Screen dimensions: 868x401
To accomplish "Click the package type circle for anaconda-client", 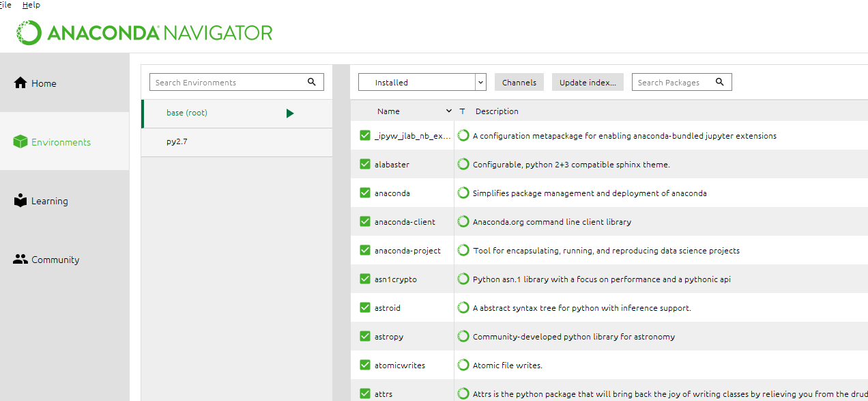I will (463, 221).
